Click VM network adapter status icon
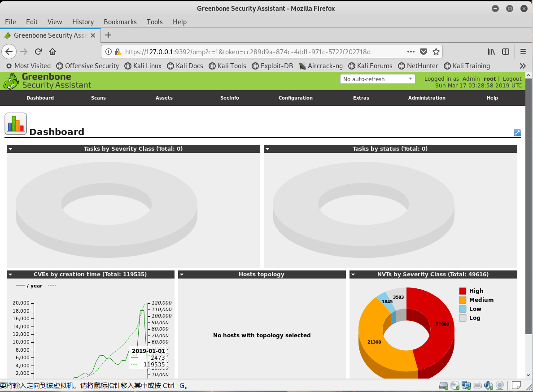Image resolution: width=533 pixels, height=392 pixels. coord(466,385)
